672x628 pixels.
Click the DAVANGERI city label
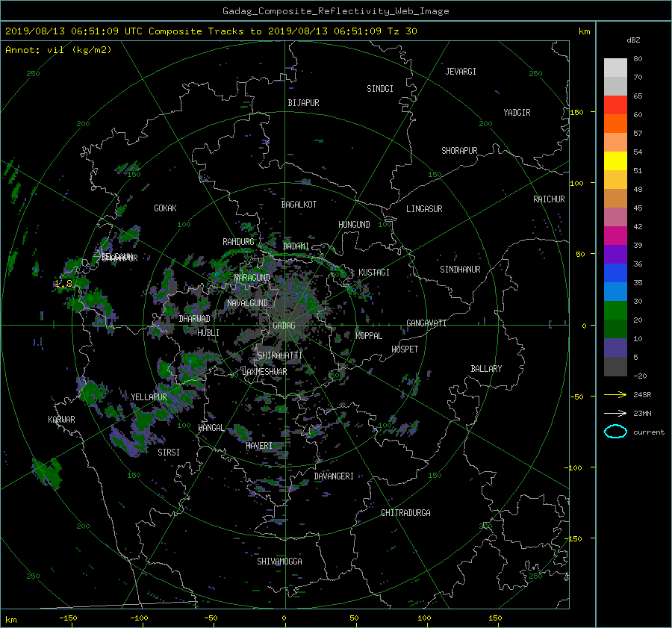click(334, 476)
